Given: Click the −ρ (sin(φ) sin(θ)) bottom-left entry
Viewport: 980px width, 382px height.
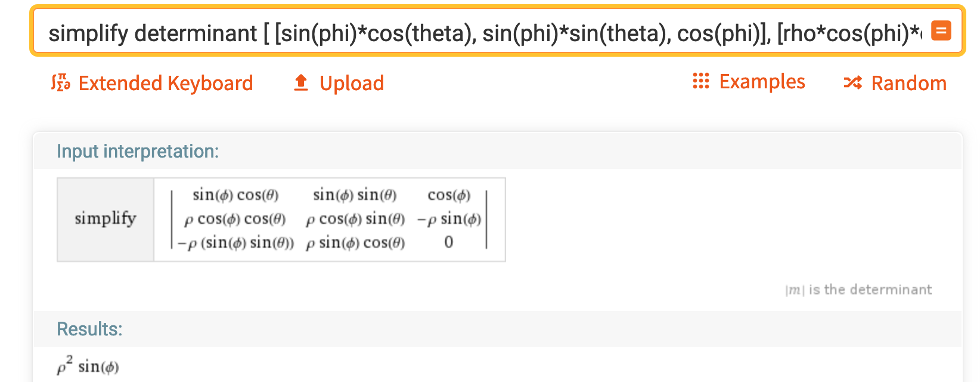Looking at the screenshot, I should click(x=235, y=243).
